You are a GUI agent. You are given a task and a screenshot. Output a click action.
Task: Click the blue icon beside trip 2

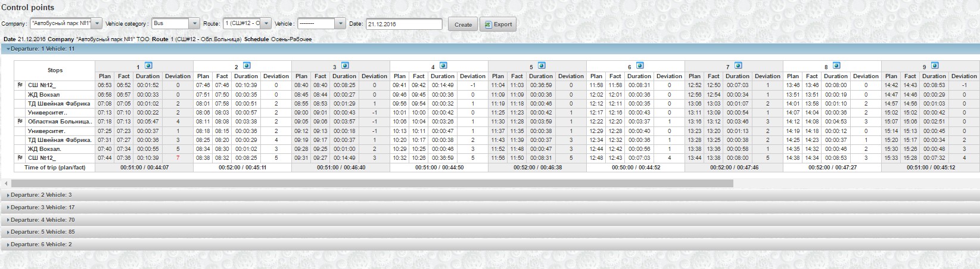pos(247,66)
